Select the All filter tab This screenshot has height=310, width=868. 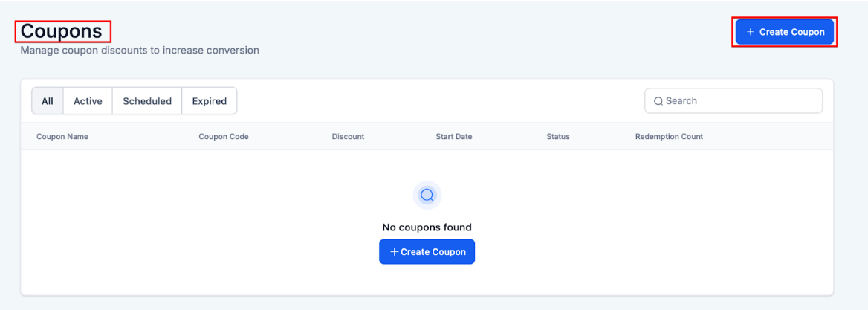pos(48,101)
